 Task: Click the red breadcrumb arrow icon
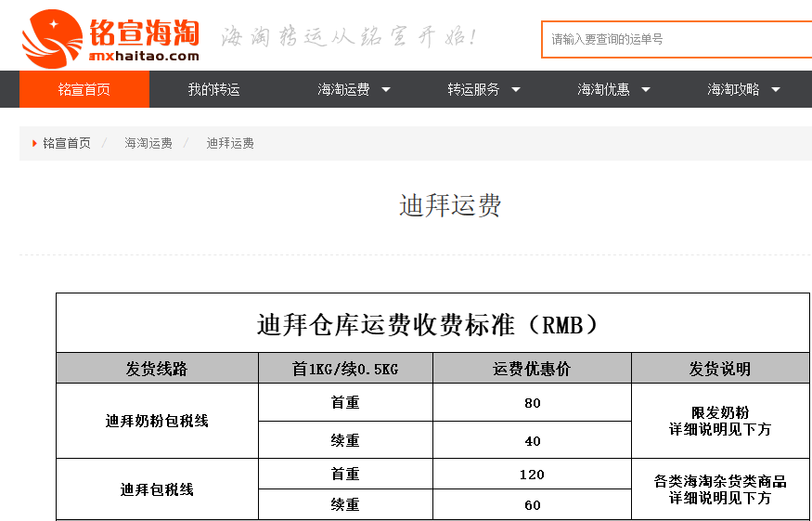(34, 143)
